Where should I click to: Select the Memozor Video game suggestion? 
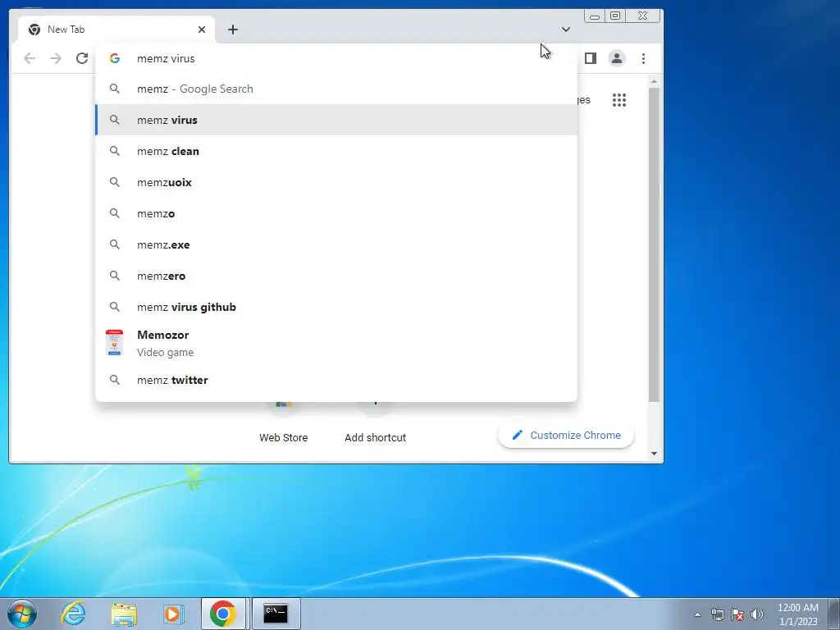336,343
